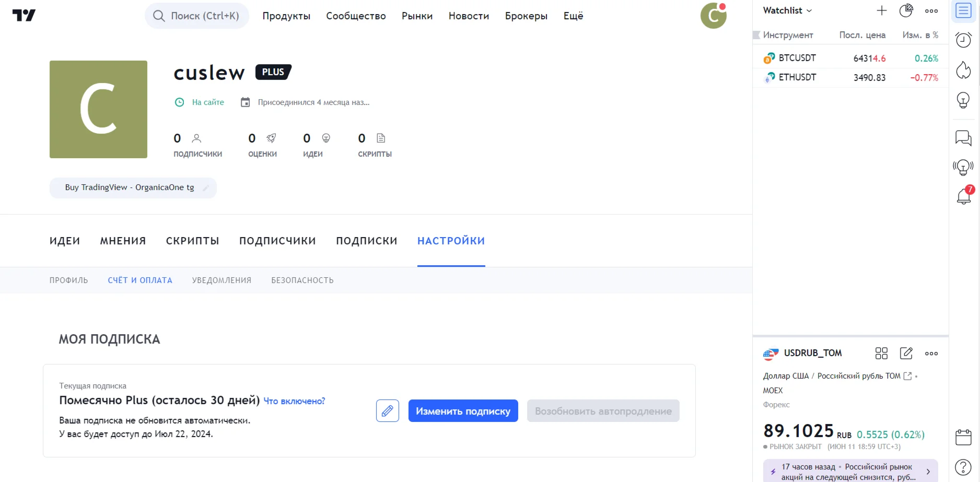Open the Ideas lightbulb sidebar icon

(964, 100)
